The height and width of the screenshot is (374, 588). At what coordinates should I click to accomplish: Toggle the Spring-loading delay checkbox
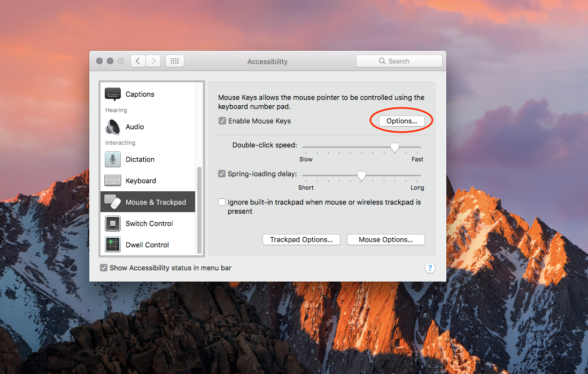[x=222, y=174]
